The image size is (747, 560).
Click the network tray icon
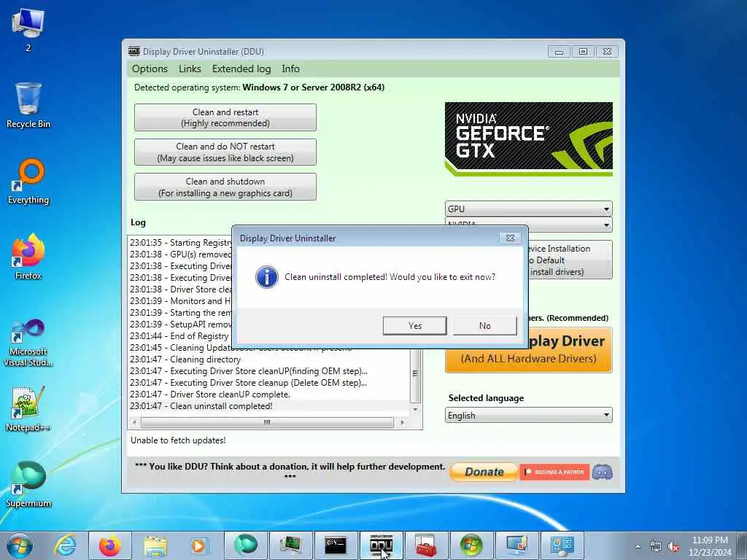tap(656, 547)
